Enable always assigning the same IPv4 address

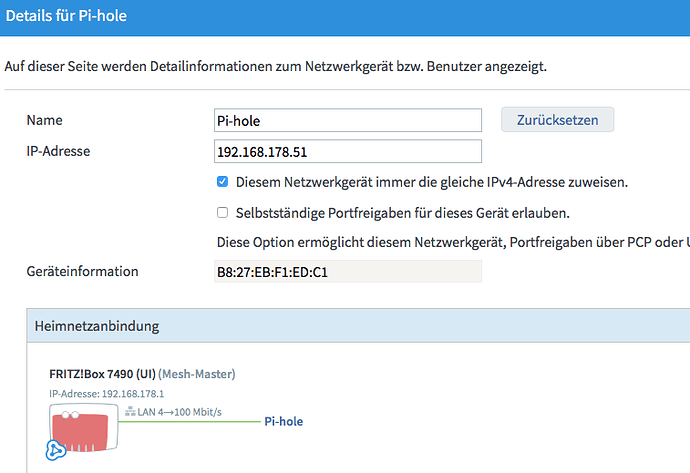point(223,183)
